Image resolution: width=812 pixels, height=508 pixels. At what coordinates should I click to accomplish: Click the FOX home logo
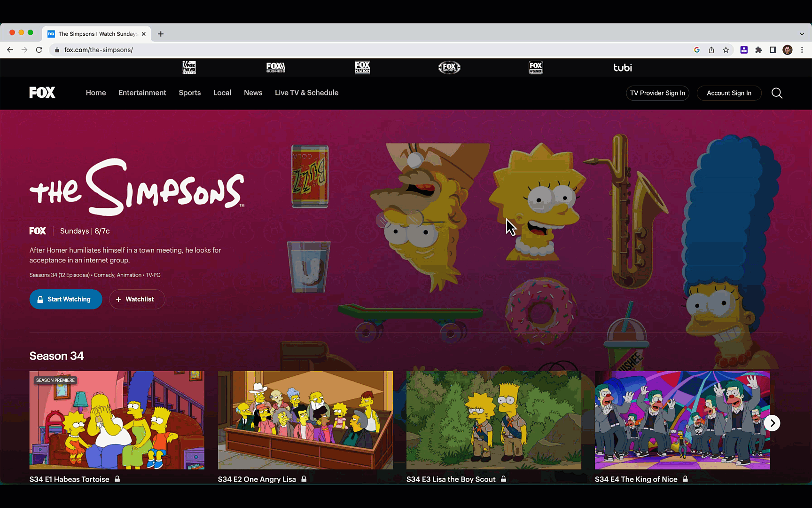42,93
